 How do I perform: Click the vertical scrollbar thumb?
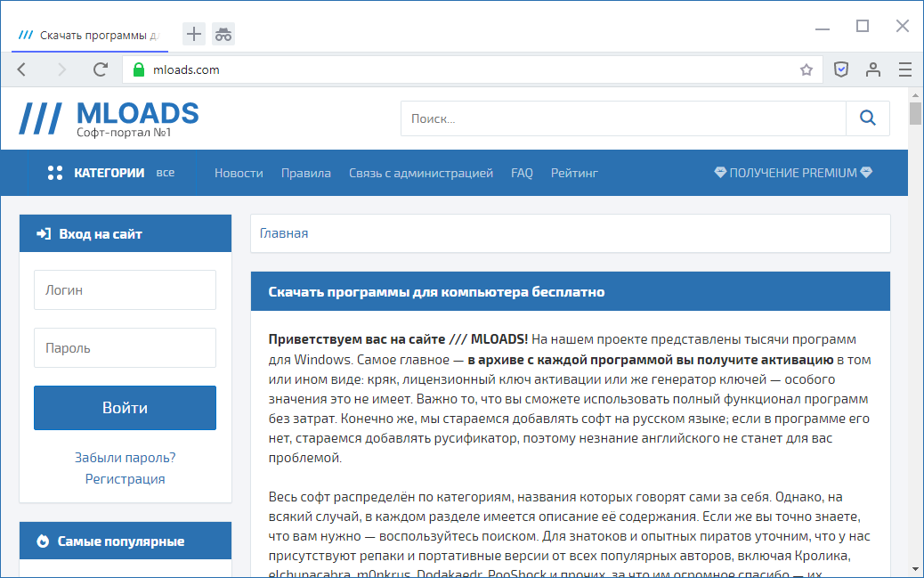pos(915,113)
